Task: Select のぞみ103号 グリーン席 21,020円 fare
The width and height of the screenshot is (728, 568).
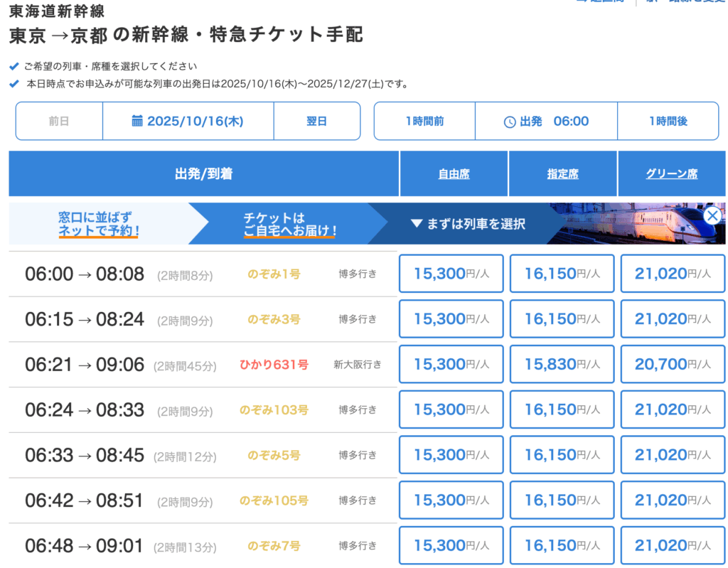Action: coord(673,410)
